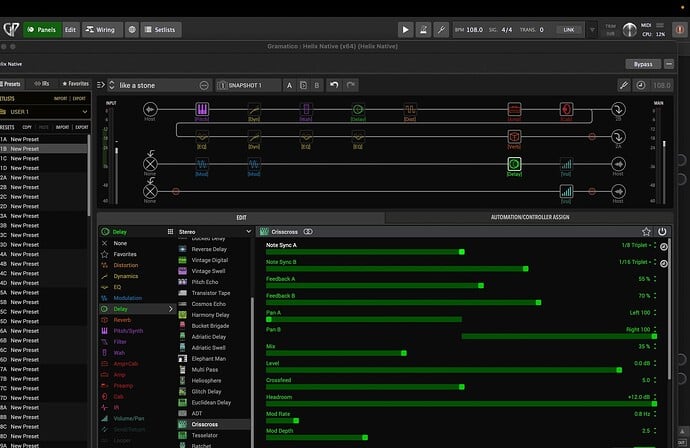Click the Host input arrow block

[150, 109]
